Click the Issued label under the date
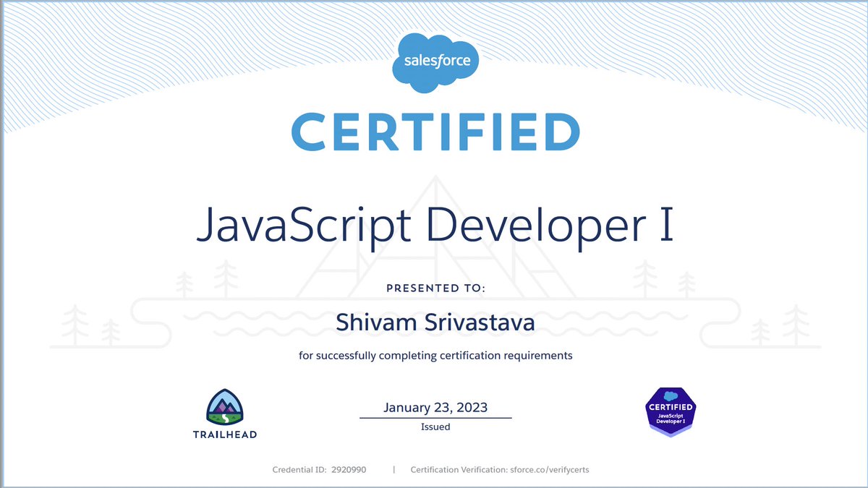The image size is (868, 488). tap(435, 427)
